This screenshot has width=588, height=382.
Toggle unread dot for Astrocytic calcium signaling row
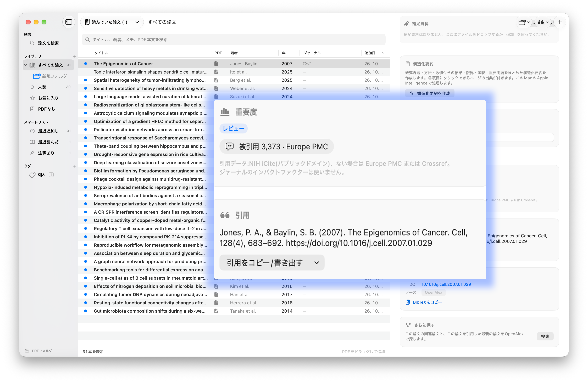[85, 113]
